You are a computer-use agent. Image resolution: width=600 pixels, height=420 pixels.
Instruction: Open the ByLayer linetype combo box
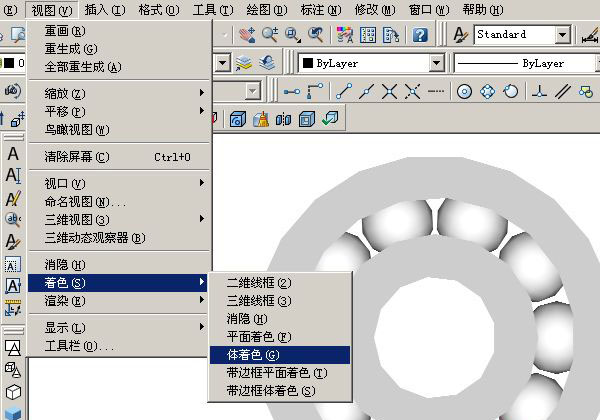527,63
